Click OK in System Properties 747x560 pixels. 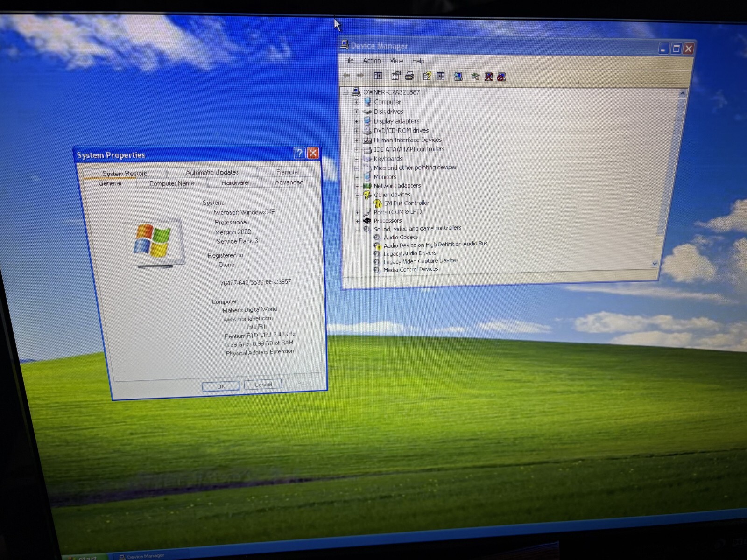pyautogui.click(x=221, y=386)
